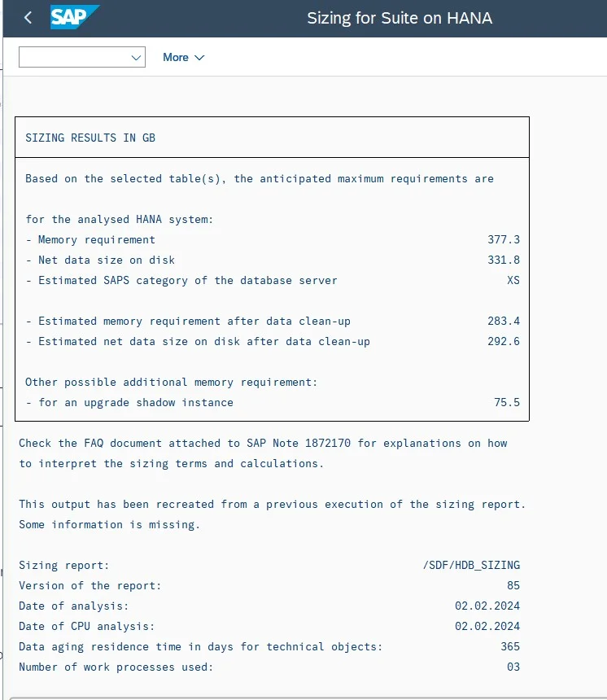The height and width of the screenshot is (700, 607).
Task: Click the Sizing for Suite on HANA title
Action: 400,18
